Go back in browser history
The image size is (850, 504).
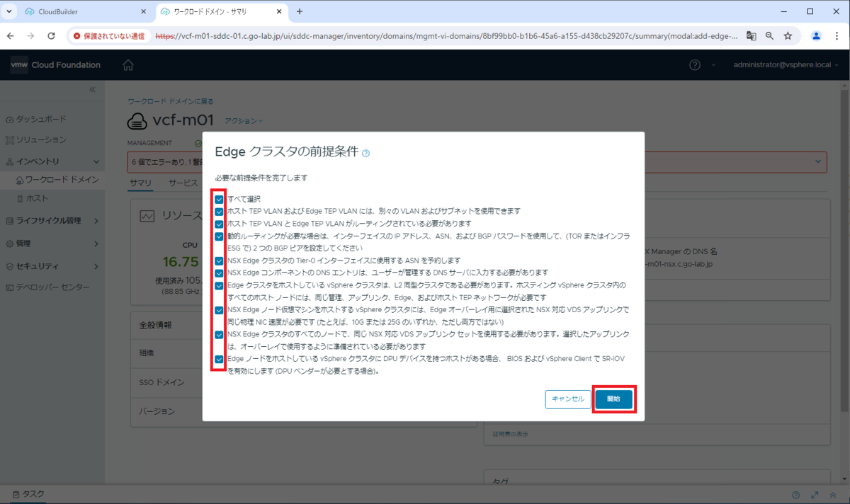pos(11,35)
